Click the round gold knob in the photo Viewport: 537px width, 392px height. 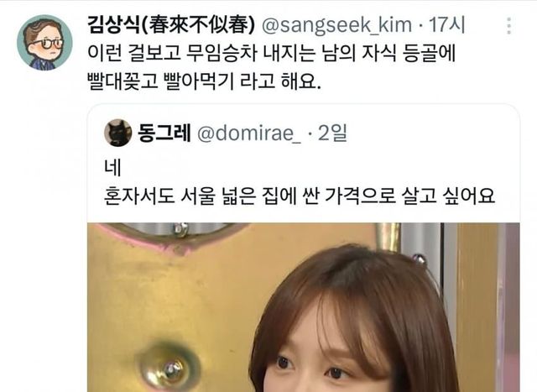[169, 368]
